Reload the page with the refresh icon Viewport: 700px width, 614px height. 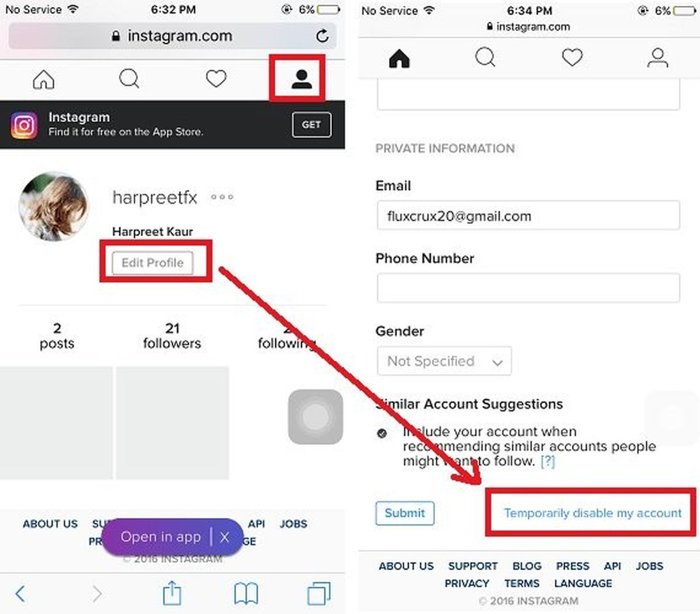(x=322, y=36)
